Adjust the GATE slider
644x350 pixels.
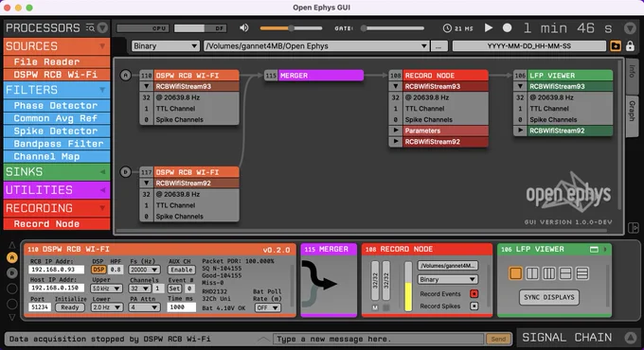pyautogui.click(x=393, y=28)
